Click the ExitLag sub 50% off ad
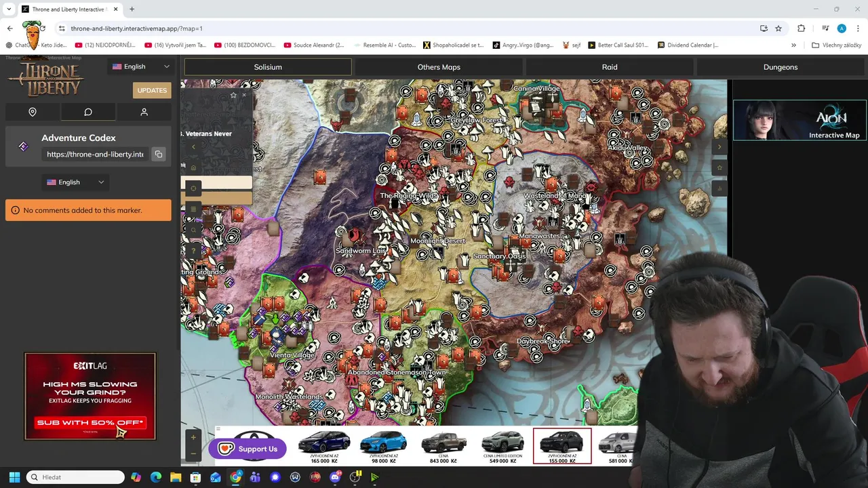The width and height of the screenshot is (868, 488). coord(90,396)
